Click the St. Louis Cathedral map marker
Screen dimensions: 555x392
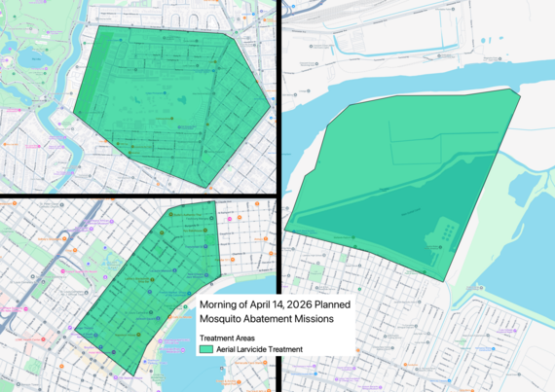151,312
